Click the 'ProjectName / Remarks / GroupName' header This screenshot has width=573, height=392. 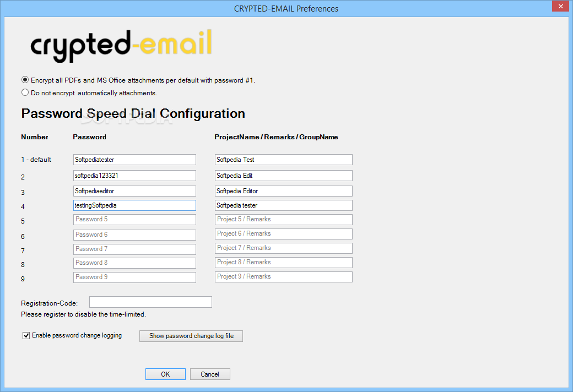(276, 137)
